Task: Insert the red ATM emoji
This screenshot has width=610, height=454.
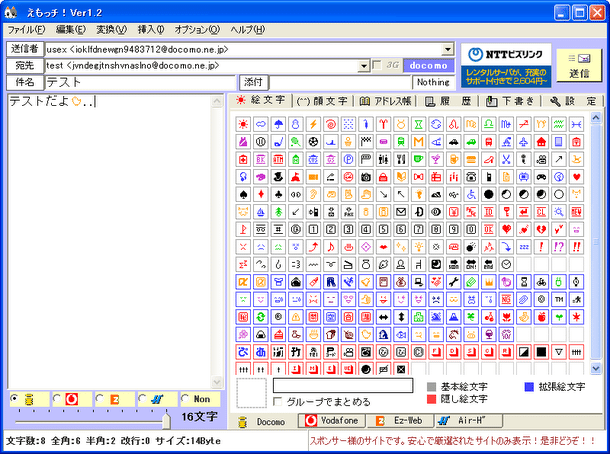Action: click(278, 160)
